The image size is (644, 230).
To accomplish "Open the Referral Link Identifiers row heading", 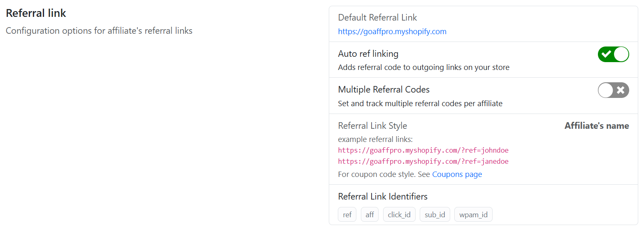I will [x=383, y=197].
